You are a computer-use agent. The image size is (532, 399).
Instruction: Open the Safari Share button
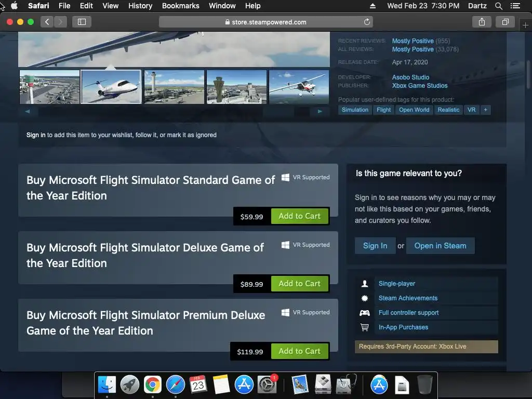(482, 22)
